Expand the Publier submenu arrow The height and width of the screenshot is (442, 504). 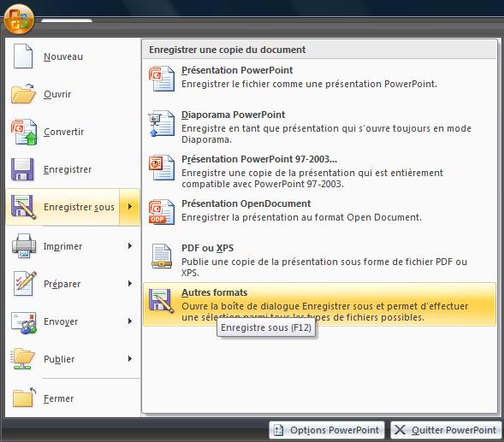pos(129,358)
